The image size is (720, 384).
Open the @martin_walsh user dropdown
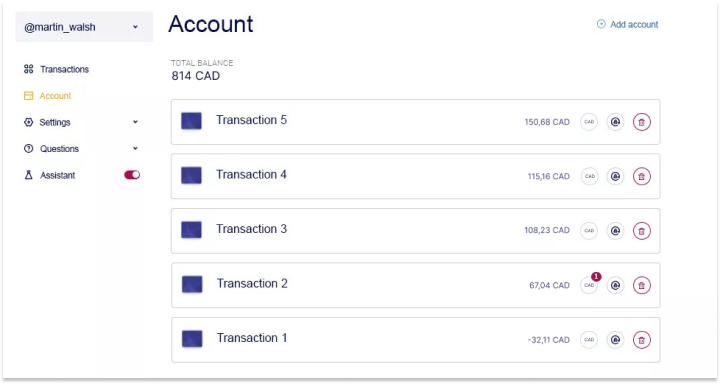click(84, 27)
